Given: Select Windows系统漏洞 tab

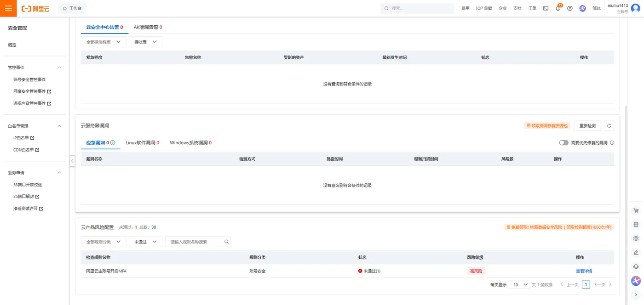Looking at the screenshot, I should coord(190,143).
